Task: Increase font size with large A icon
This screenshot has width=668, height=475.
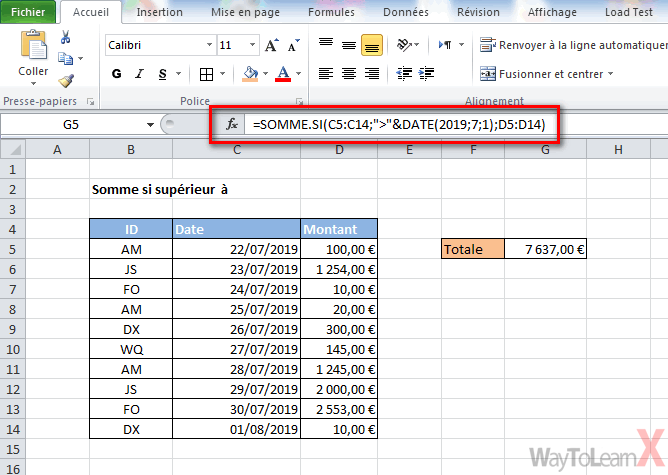Action: [x=271, y=45]
